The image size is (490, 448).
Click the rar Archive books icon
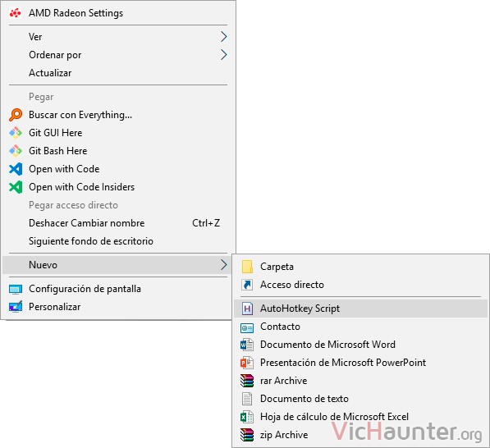[x=247, y=381]
